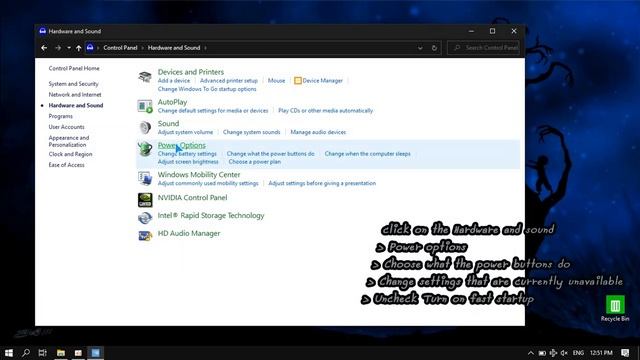Click the Intel Rapid Storage Technology icon
Viewport: 640px width, 360px height.
coord(145,218)
